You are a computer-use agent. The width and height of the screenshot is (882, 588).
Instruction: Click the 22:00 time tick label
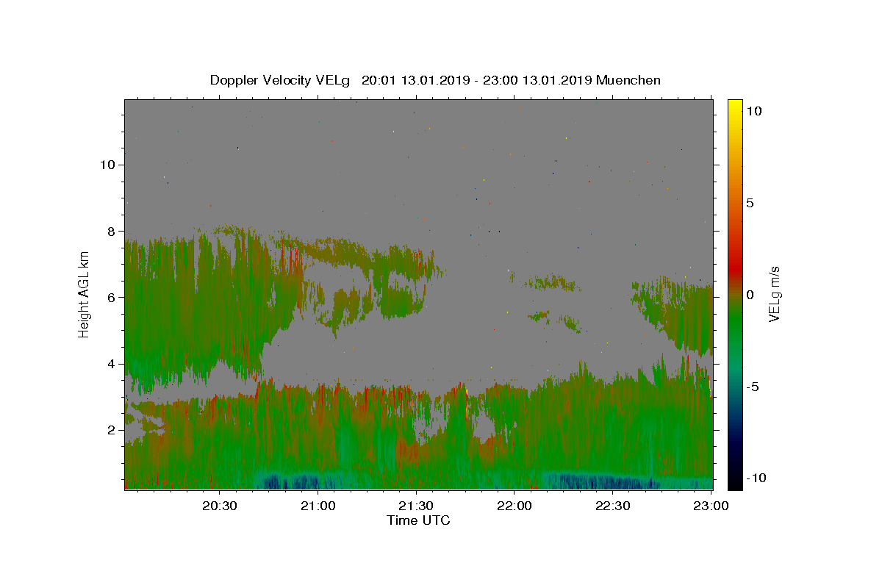tap(514, 506)
